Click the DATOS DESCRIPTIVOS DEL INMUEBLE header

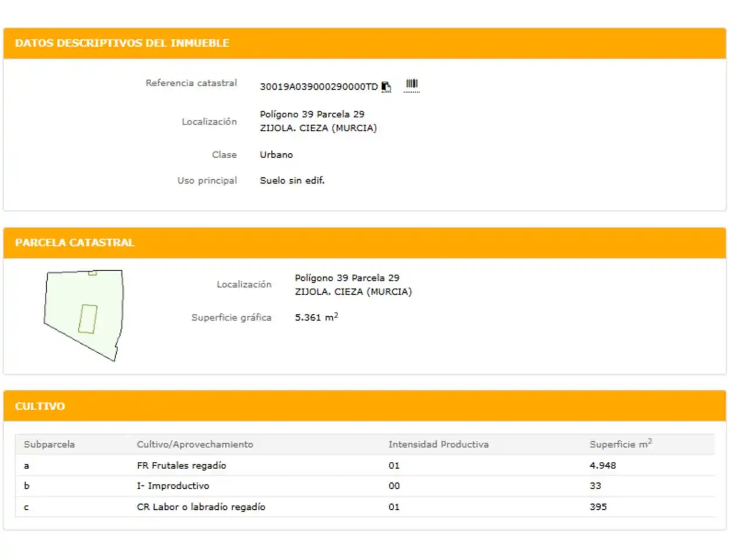[x=365, y=43]
